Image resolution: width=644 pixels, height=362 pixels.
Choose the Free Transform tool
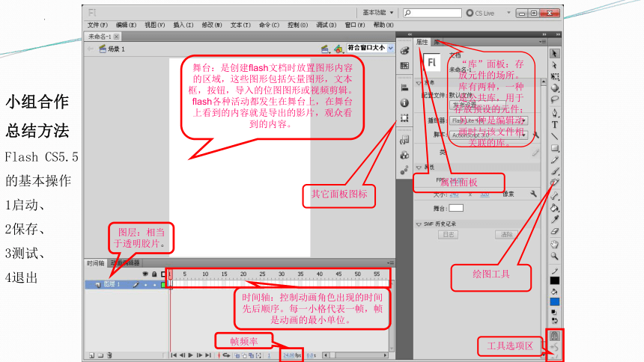click(x=554, y=77)
